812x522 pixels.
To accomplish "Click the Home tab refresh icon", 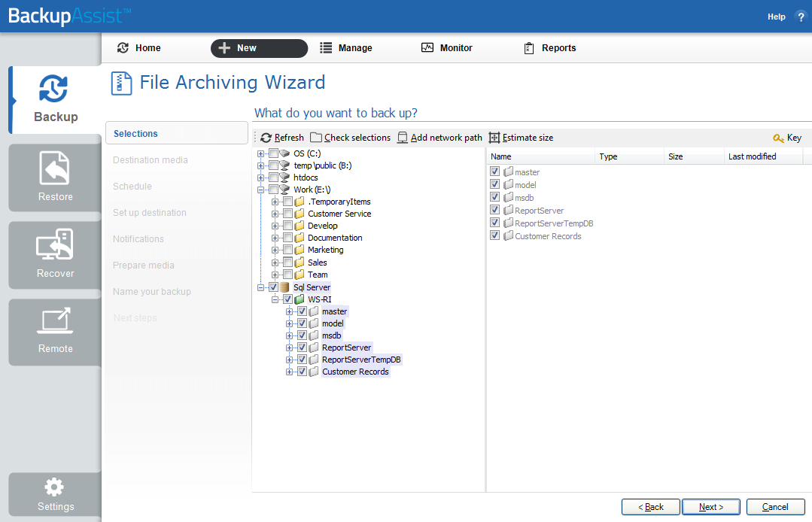I will pos(123,47).
